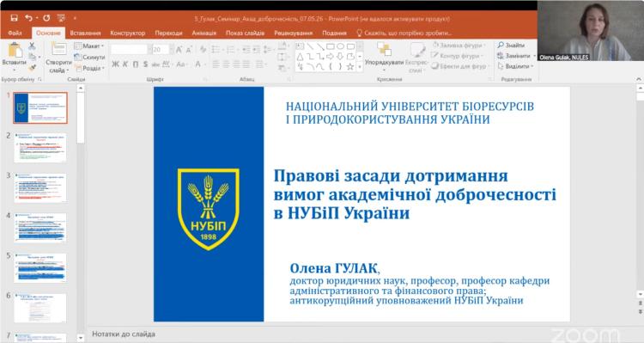Click Знайти to find text
644x343 pixels.
[511, 45]
